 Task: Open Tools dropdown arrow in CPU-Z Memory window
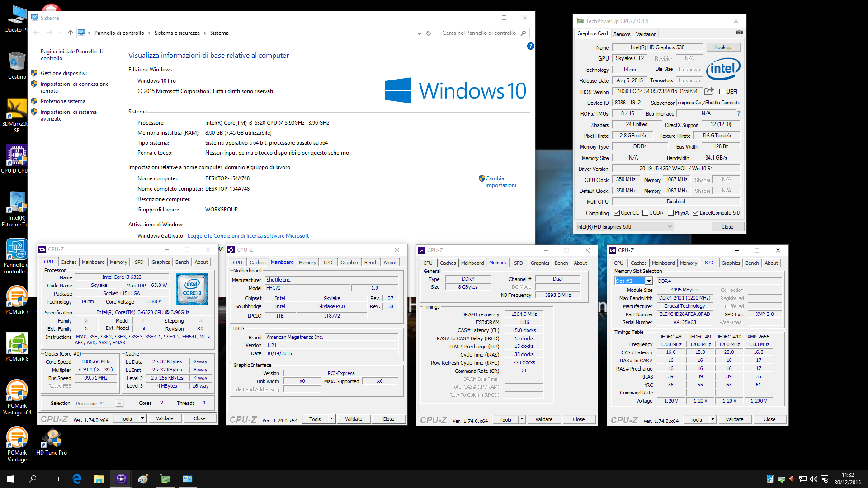coord(522,420)
